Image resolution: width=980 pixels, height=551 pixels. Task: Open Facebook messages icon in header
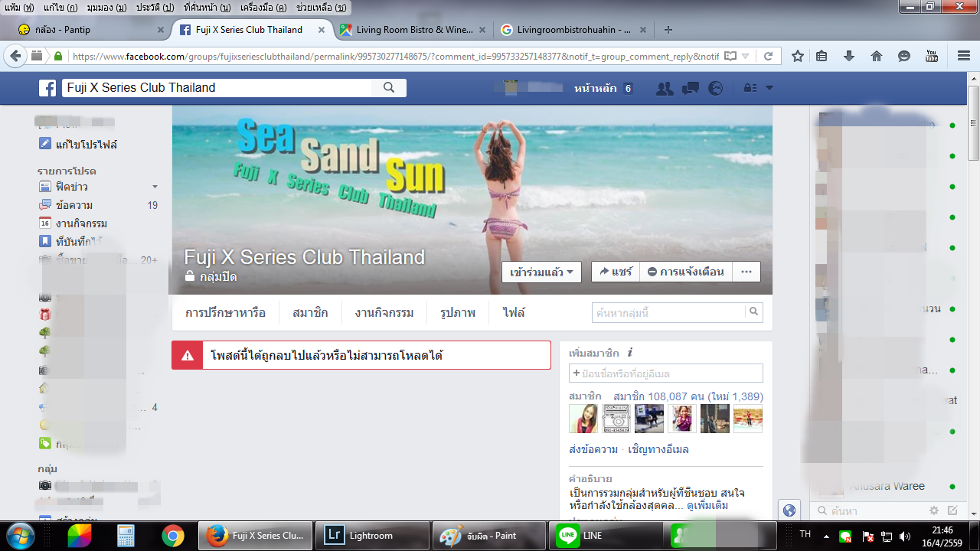690,88
